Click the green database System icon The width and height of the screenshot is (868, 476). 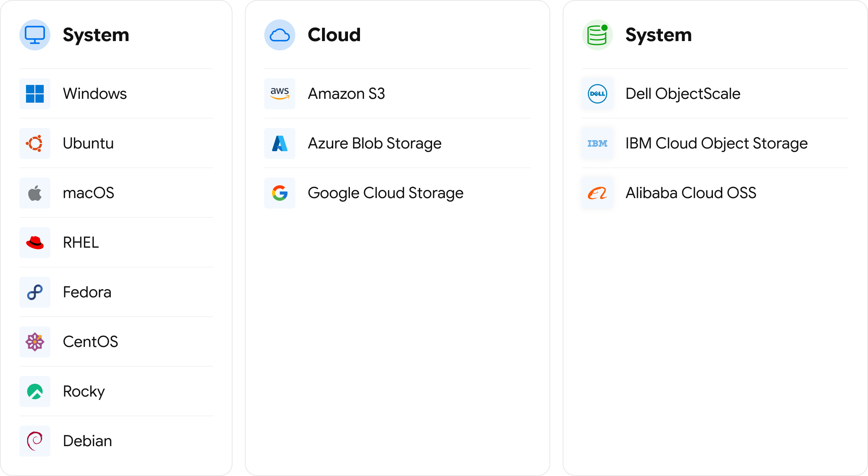click(598, 35)
